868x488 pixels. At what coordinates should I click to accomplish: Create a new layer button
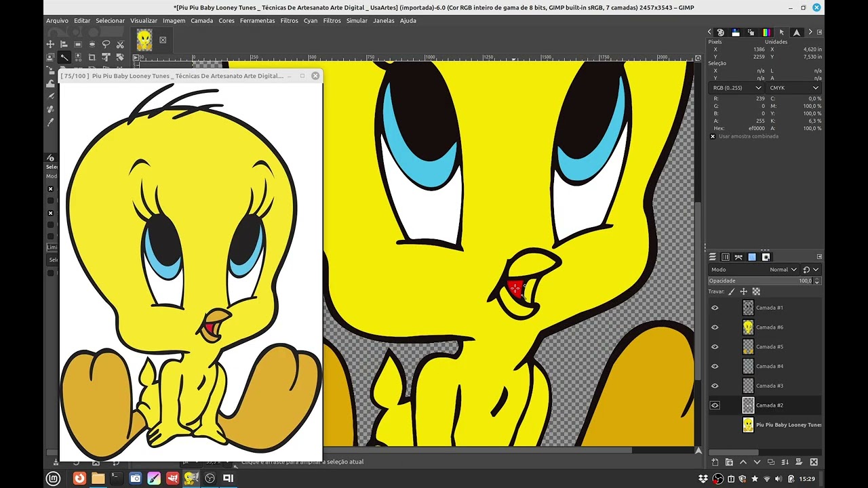coord(715,462)
